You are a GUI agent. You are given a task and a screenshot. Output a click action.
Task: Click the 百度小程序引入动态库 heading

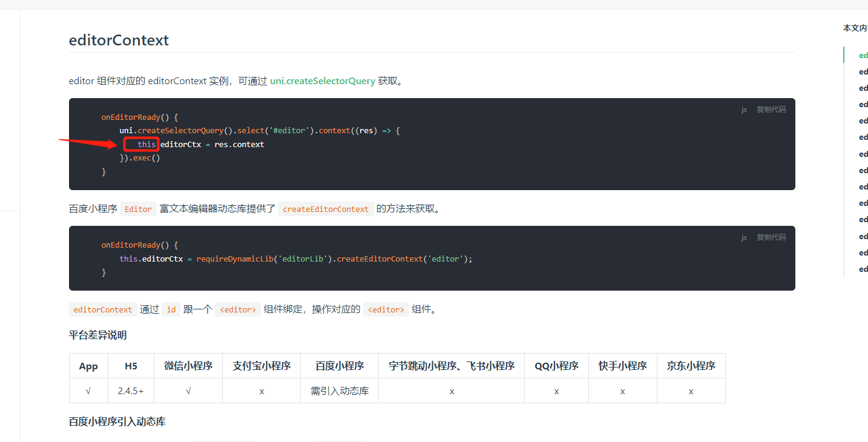(117, 421)
